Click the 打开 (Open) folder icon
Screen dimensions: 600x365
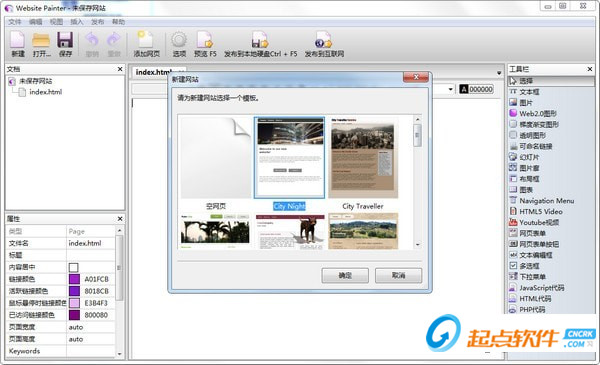(x=41, y=40)
